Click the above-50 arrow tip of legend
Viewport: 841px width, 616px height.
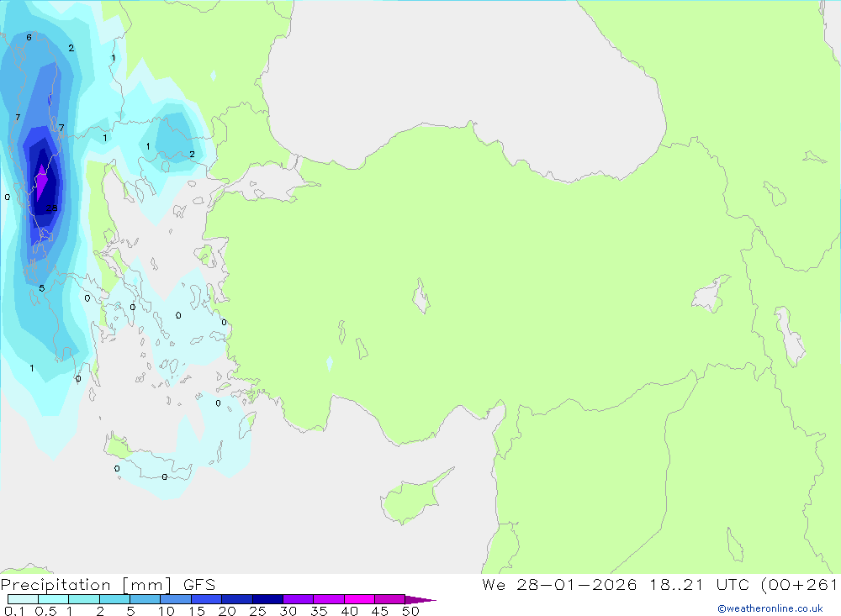pyautogui.click(x=420, y=600)
